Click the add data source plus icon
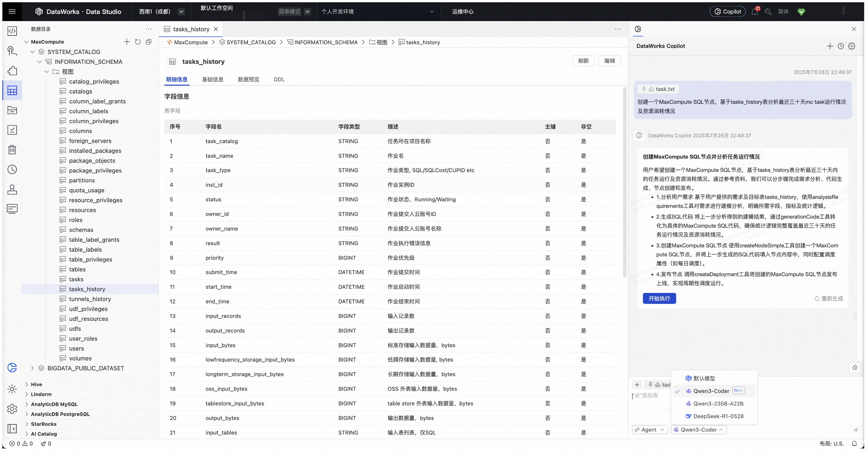The height and width of the screenshot is (453, 868). click(x=127, y=42)
